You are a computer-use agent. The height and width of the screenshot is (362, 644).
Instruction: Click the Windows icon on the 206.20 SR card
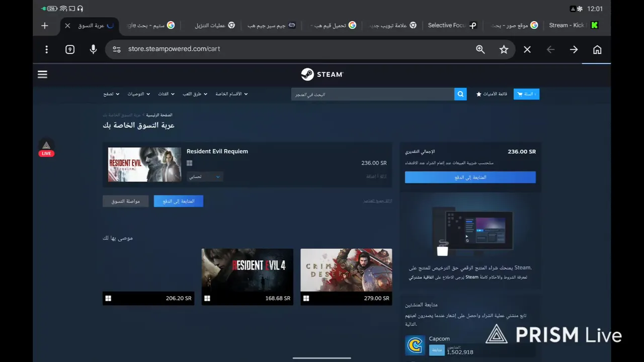pos(108,298)
